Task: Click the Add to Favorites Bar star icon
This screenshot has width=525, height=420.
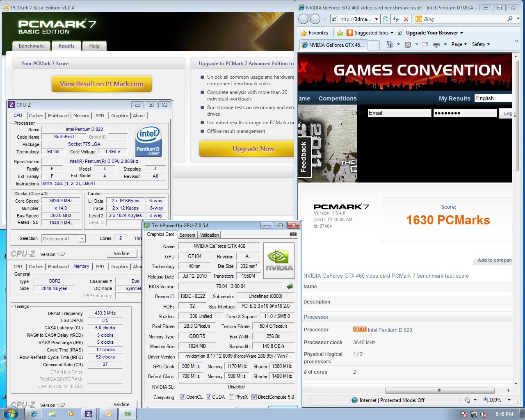Action: [x=340, y=33]
